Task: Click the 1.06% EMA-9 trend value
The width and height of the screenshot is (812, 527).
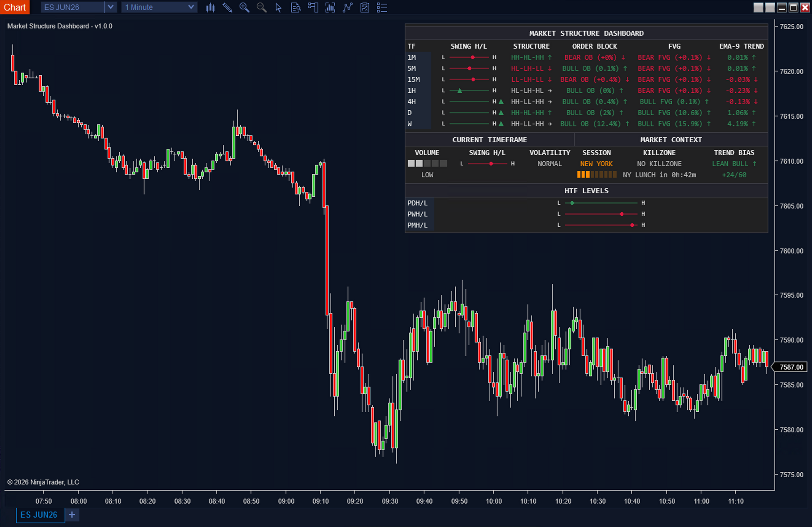Action: [741, 113]
